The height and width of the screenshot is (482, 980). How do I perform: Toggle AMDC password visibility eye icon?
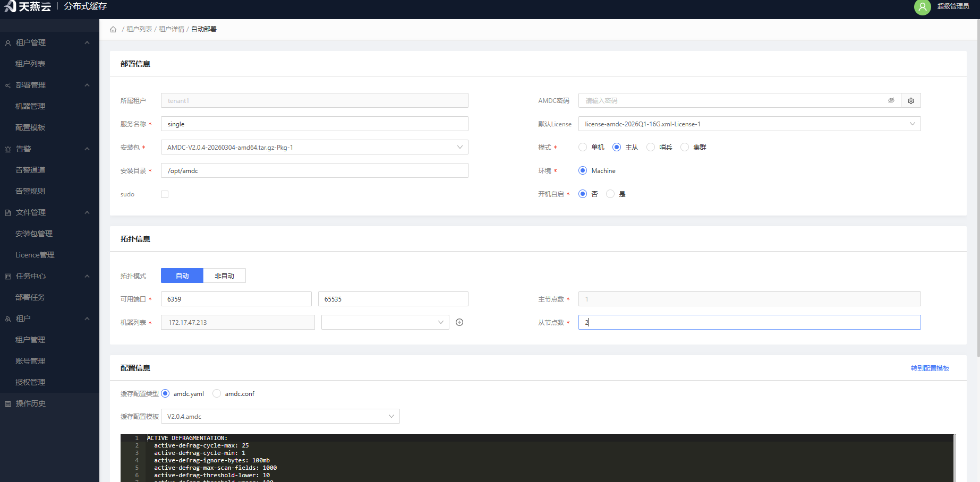pyautogui.click(x=891, y=100)
